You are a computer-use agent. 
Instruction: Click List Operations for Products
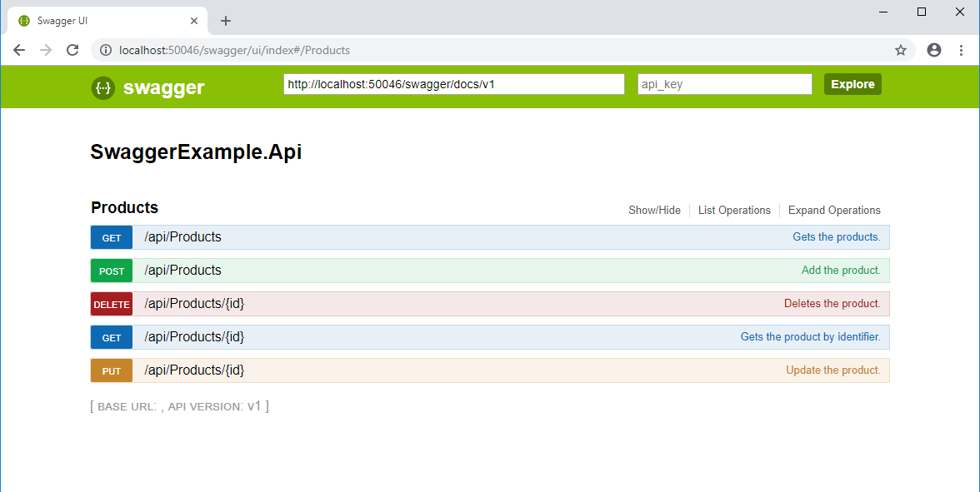[734, 211]
